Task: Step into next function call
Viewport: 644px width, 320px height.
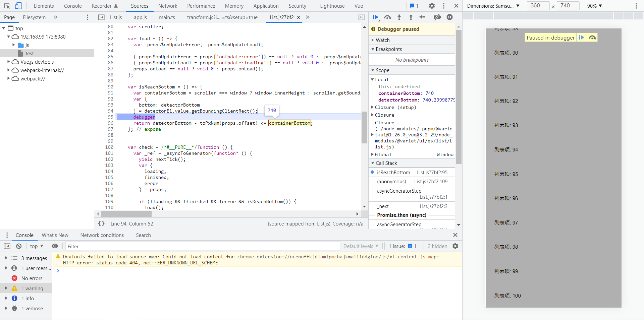Action: [x=399, y=17]
